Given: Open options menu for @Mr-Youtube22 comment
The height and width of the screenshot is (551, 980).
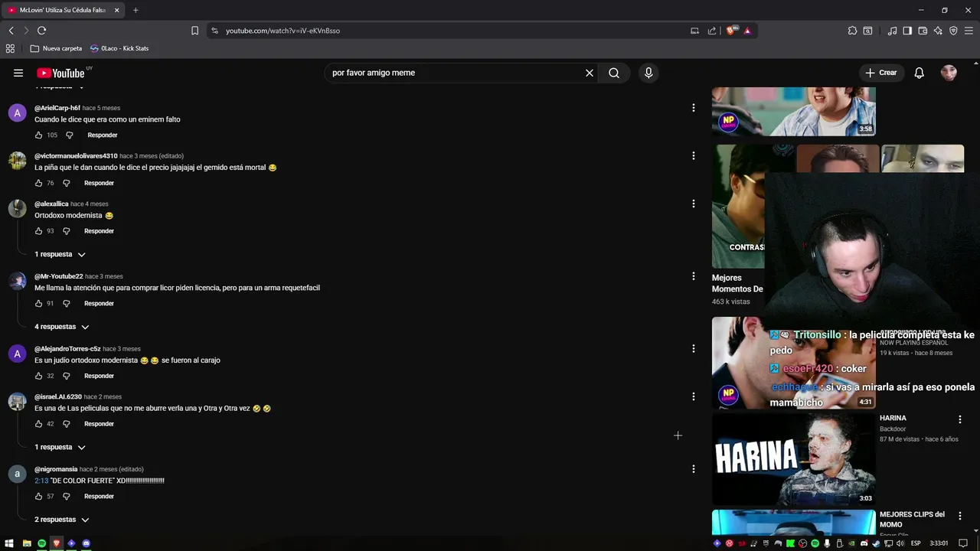Looking at the screenshot, I should coord(694,276).
